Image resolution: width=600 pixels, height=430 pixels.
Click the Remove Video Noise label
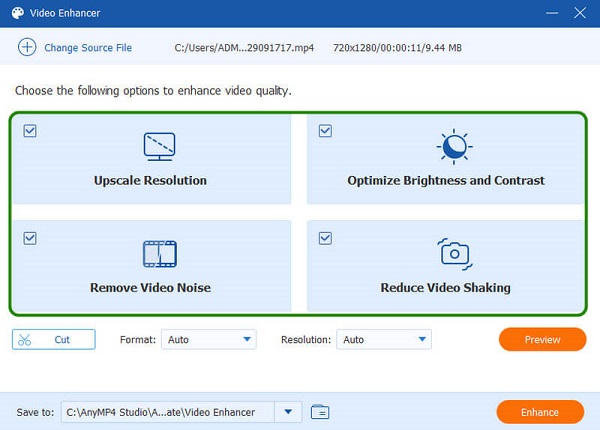150,288
